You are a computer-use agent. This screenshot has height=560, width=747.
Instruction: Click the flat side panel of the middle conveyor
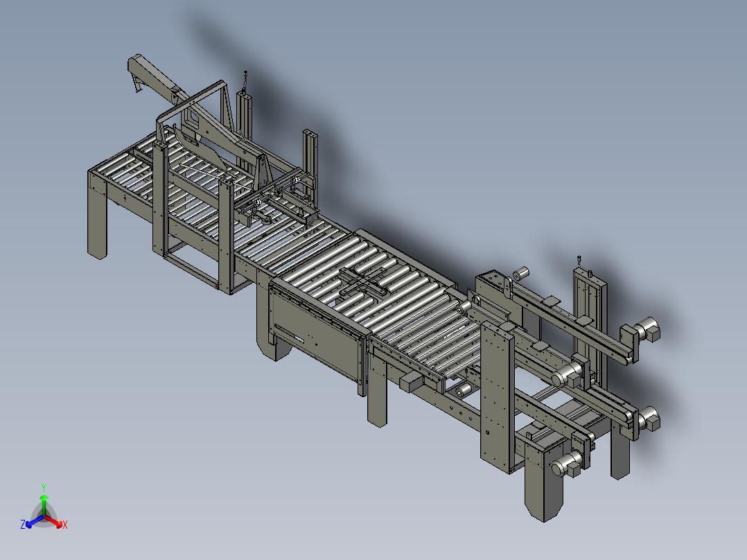coord(315,330)
